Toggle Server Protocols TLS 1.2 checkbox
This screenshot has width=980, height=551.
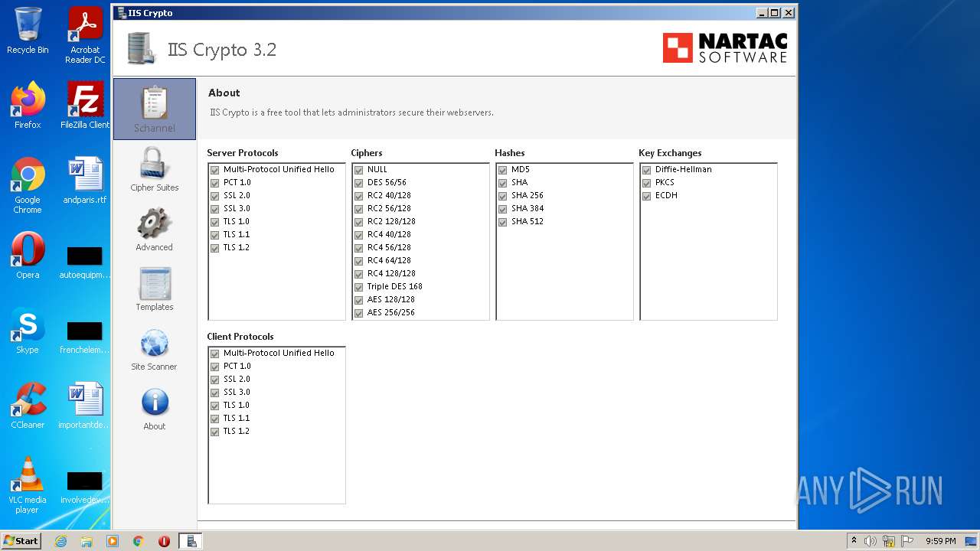(x=215, y=248)
